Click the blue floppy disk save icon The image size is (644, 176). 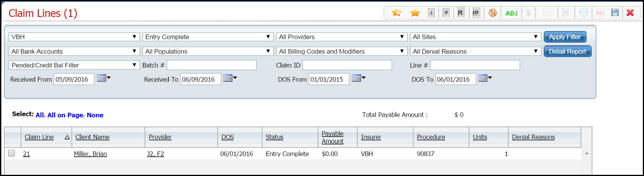click(615, 13)
